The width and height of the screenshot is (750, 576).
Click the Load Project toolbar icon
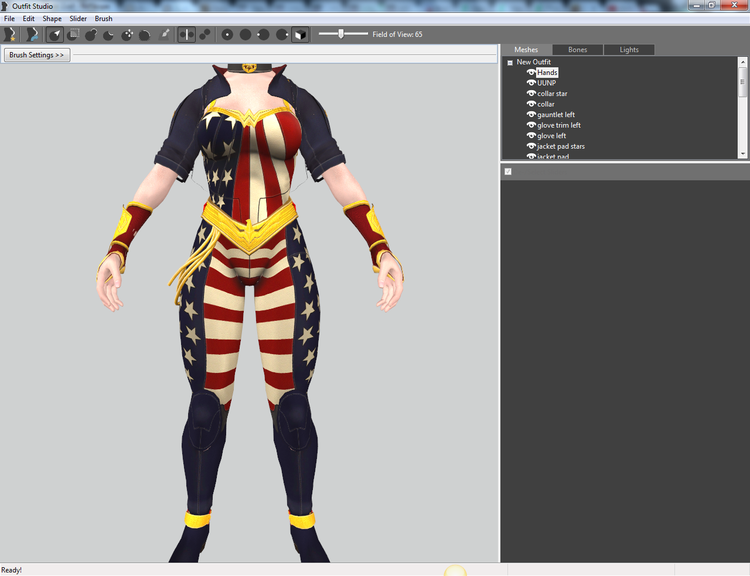pos(32,34)
